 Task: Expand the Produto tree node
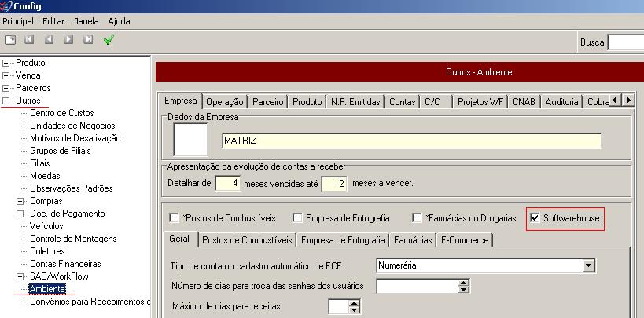click(6, 63)
